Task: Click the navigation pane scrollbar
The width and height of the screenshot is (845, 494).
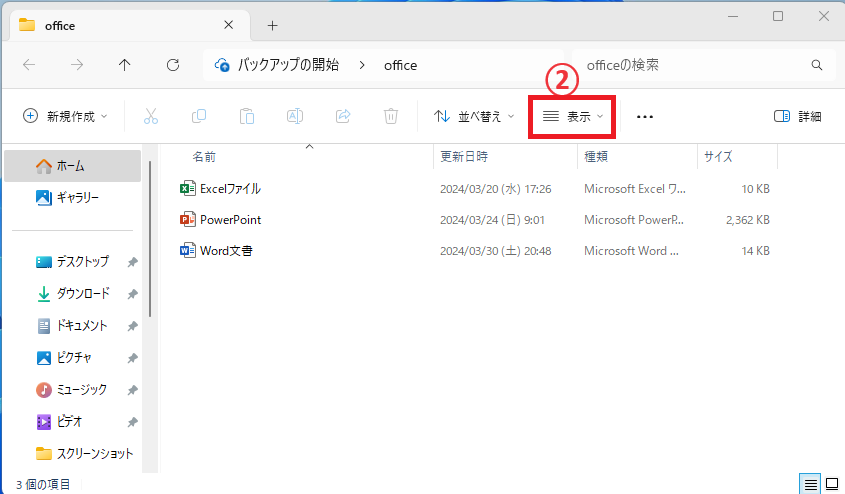Action: [x=150, y=239]
